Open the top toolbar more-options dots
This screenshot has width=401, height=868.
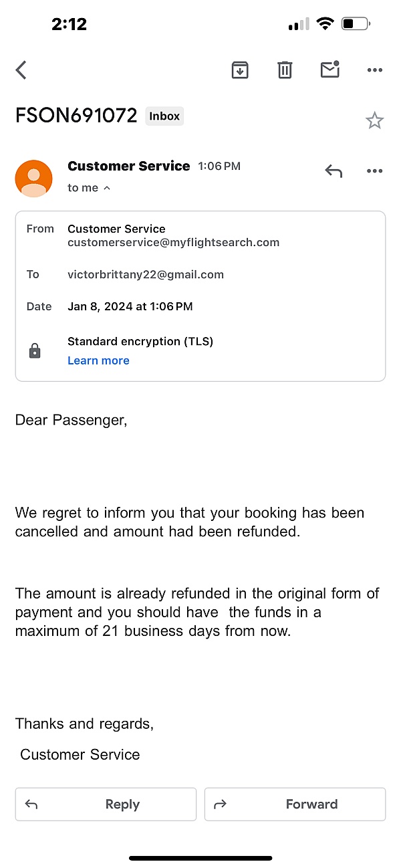(375, 70)
